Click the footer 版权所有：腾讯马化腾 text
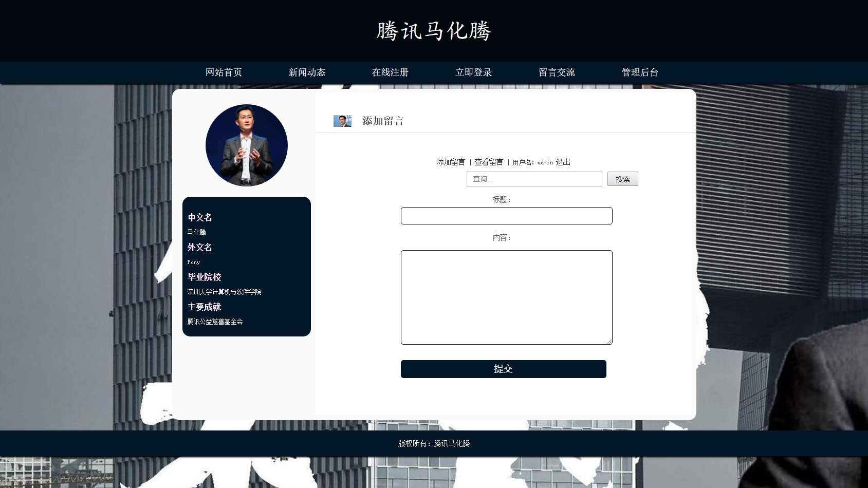The height and width of the screenshot is (488, 868). click(434, 443)
